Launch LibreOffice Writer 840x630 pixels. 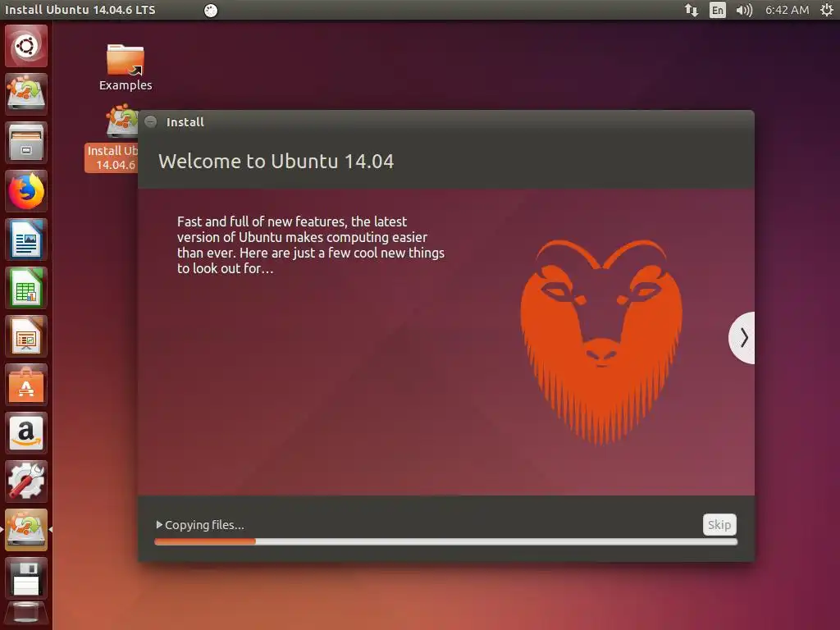pyautogui.click(x=26, y=240)
